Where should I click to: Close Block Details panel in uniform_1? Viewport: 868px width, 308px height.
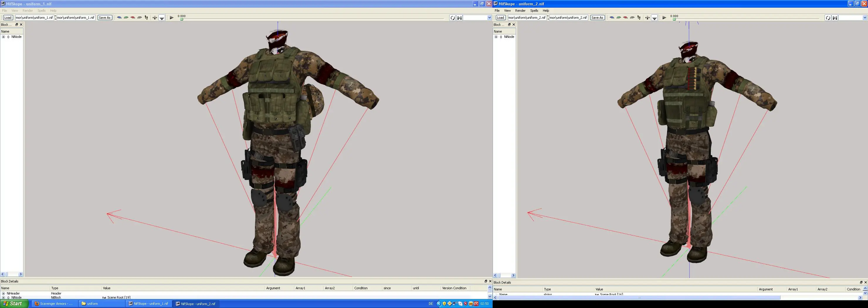tap(490, 281)
